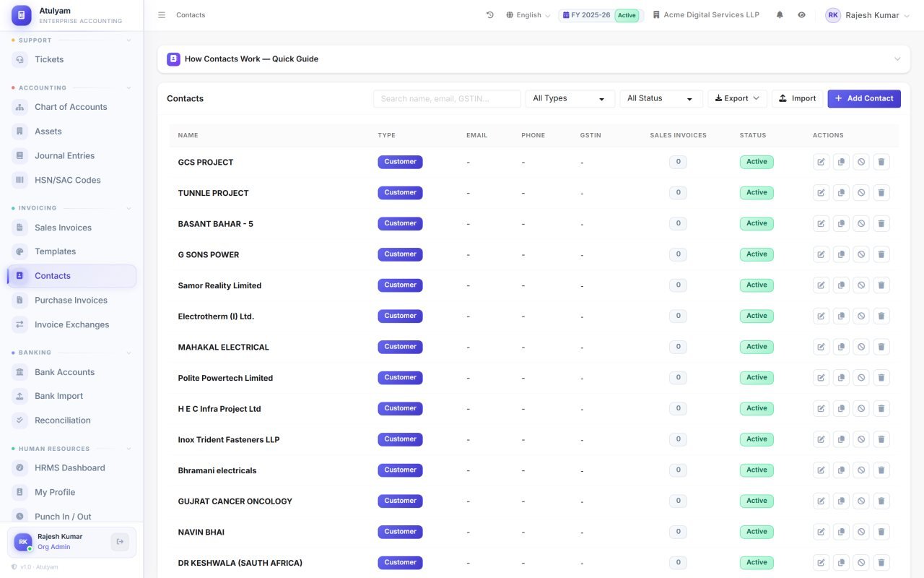The width and height of the screenshot is (924, 578).
Task: Click the SALES INVOICES column header
Action: (x=678, y=135)
